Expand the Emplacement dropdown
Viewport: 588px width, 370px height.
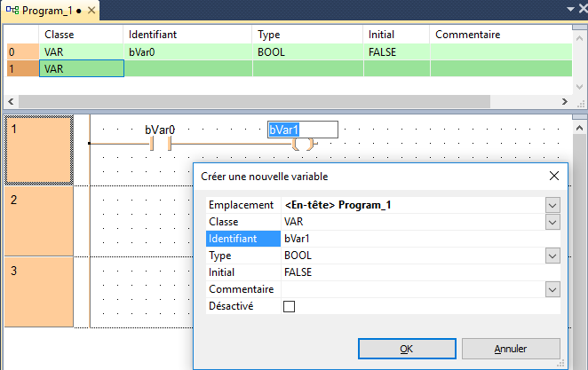click(552, 205)
